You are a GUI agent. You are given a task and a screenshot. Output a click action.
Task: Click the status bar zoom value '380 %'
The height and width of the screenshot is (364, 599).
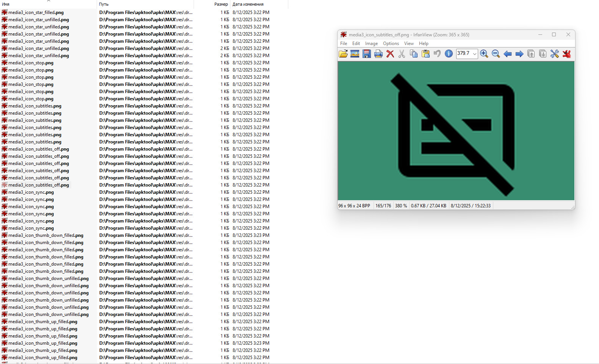(x=401, y=206)
